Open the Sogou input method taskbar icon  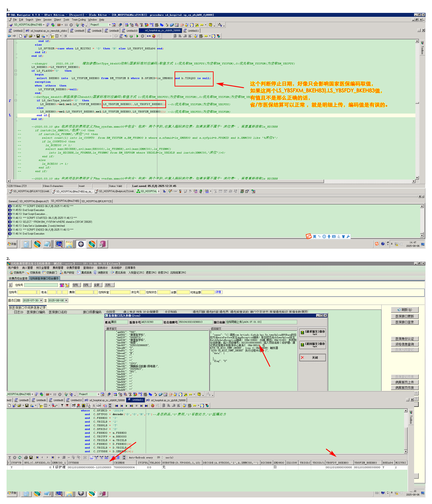pos(377,244)
